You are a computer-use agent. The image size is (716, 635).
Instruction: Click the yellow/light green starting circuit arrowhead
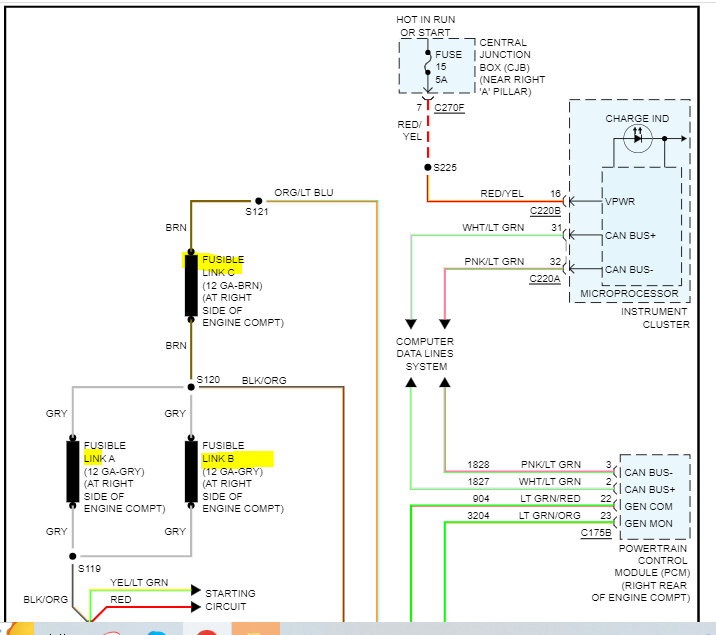(196, 590)
